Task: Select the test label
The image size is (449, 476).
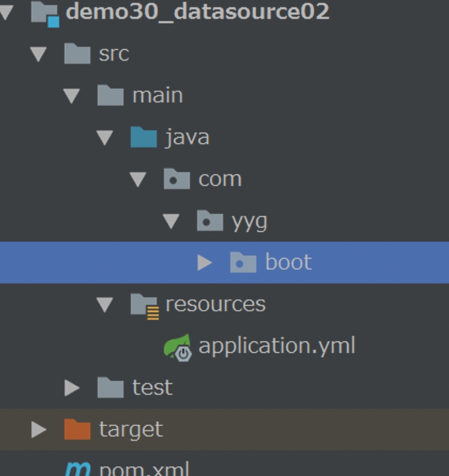Action: click(153, 387)
